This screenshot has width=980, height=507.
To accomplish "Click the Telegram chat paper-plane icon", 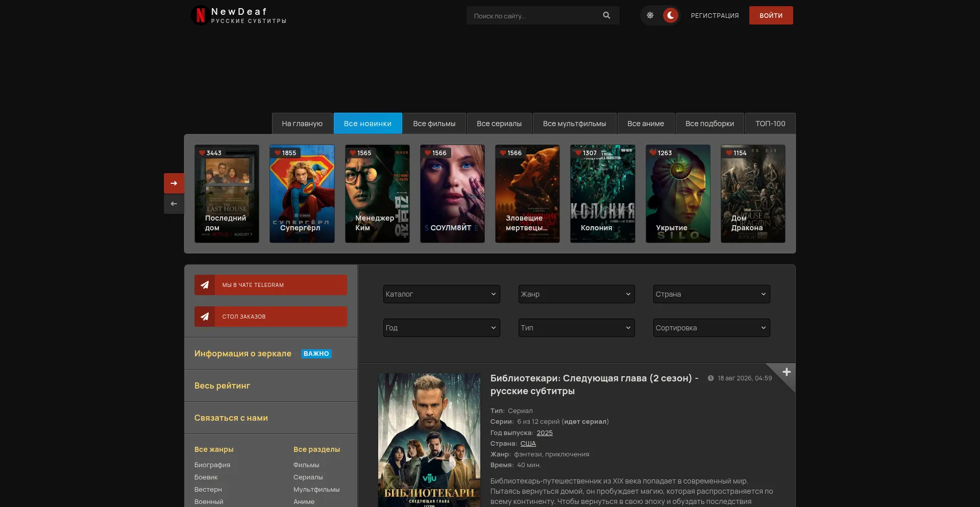I will tap(205, 285).
